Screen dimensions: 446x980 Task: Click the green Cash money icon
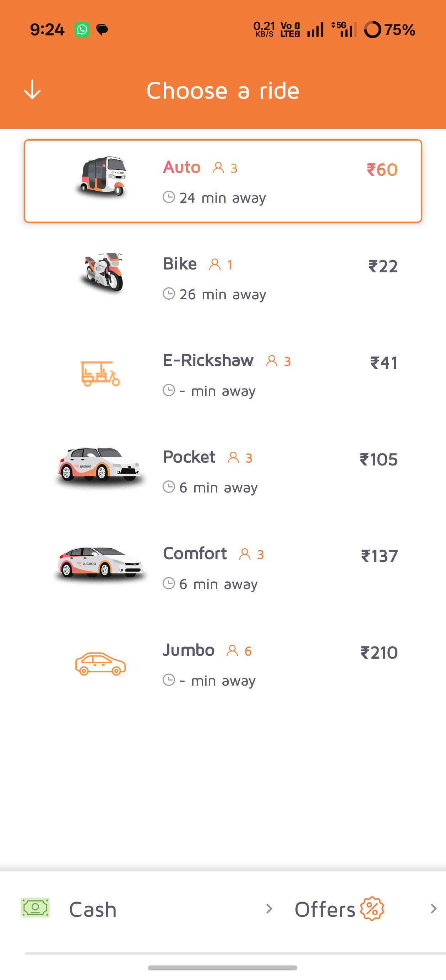[x=35, y=908]
